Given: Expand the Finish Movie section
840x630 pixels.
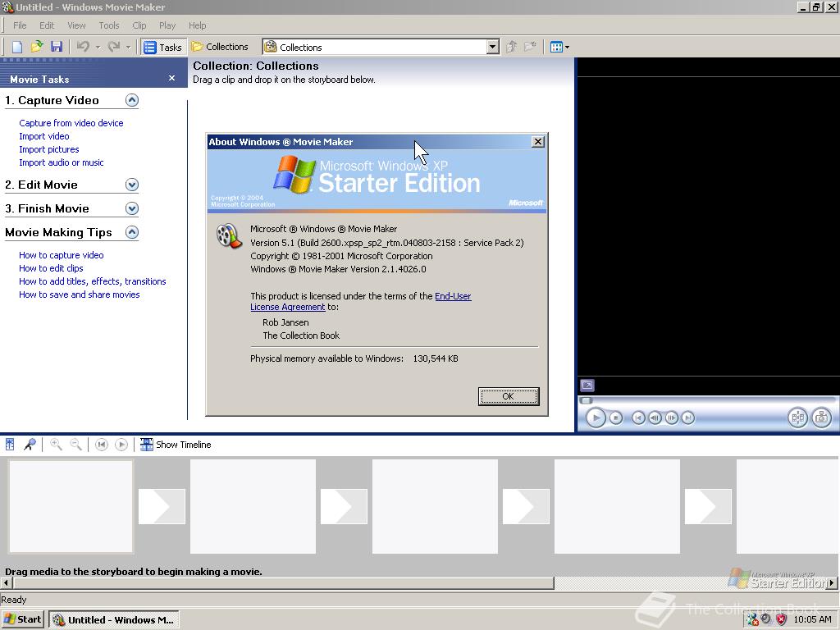Looking at the screenshot, I should click(132, 208).
